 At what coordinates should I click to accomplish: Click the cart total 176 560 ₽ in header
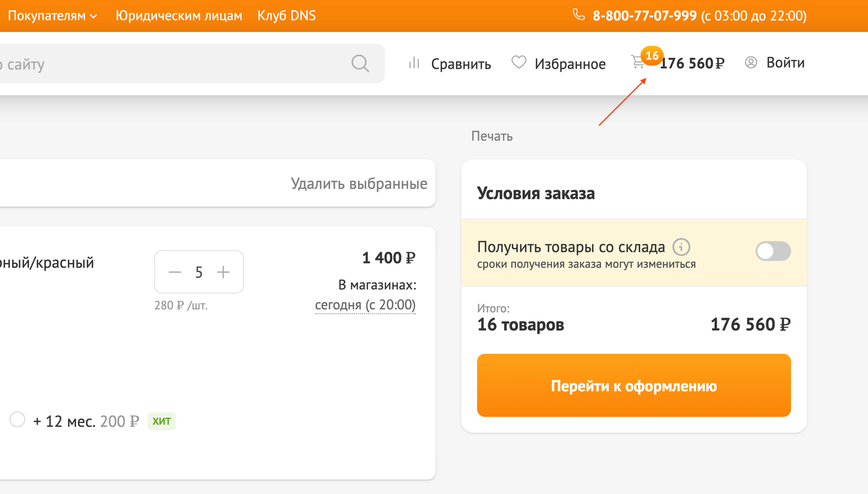692,63
